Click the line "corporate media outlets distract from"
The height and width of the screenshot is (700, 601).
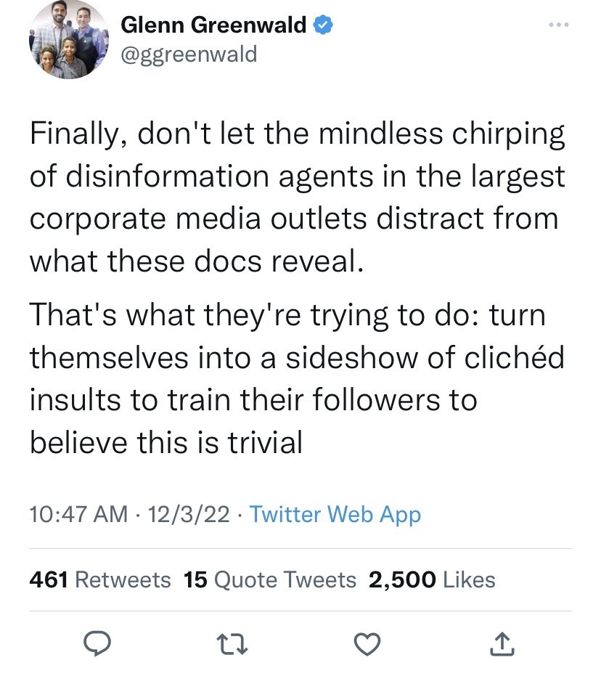(294, 219)
